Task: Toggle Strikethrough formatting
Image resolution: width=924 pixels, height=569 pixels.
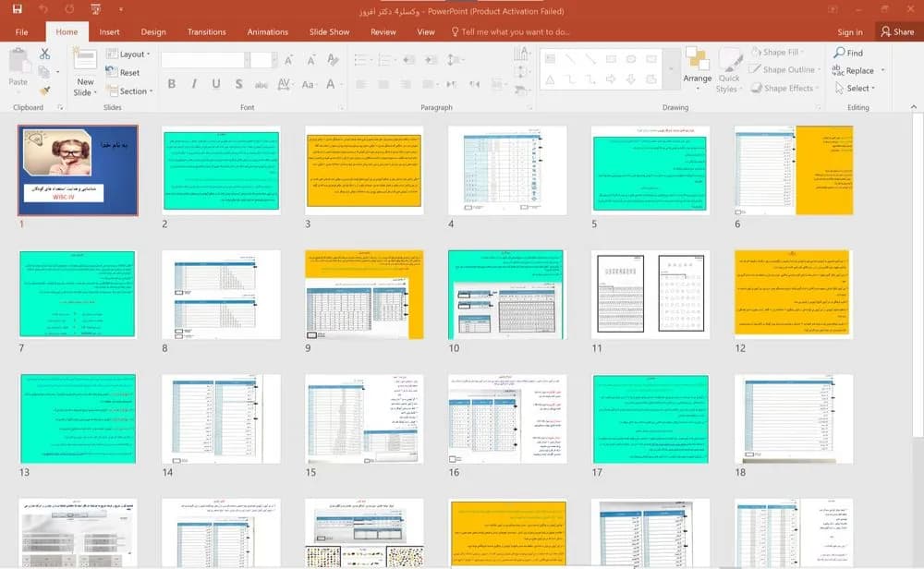Action: click(261, 85)
